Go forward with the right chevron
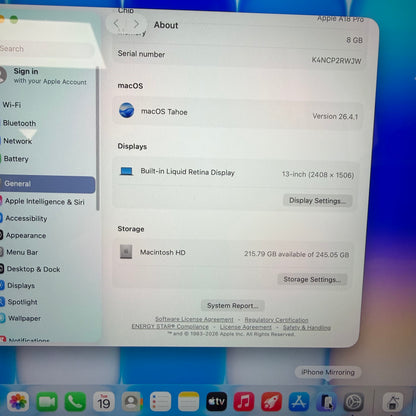Screen dimensions: 416x416 (136, 24)
